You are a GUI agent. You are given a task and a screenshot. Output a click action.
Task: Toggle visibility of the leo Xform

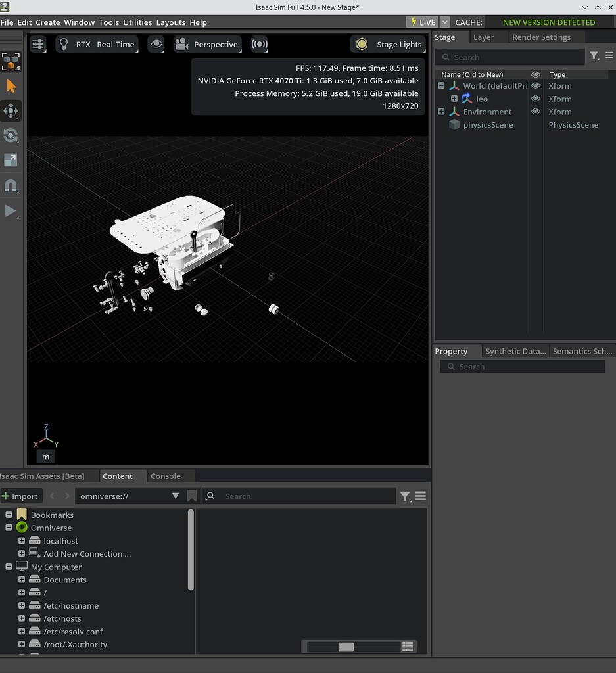pos(536,99)
